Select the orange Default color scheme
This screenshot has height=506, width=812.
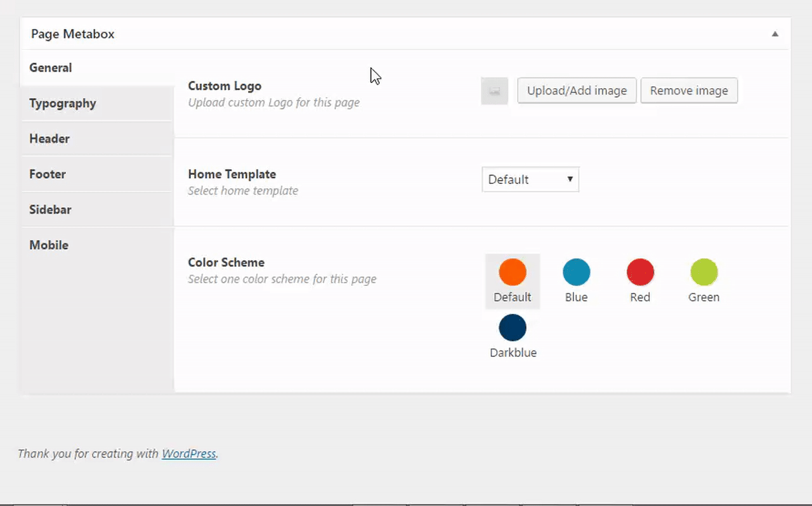(513, 272)
